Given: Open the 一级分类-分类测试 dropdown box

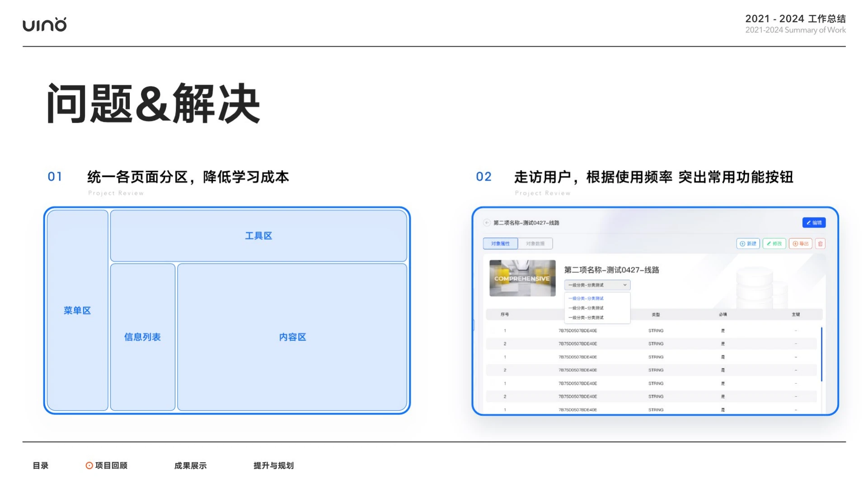Looking at the screenshot, I should [597, 285].
